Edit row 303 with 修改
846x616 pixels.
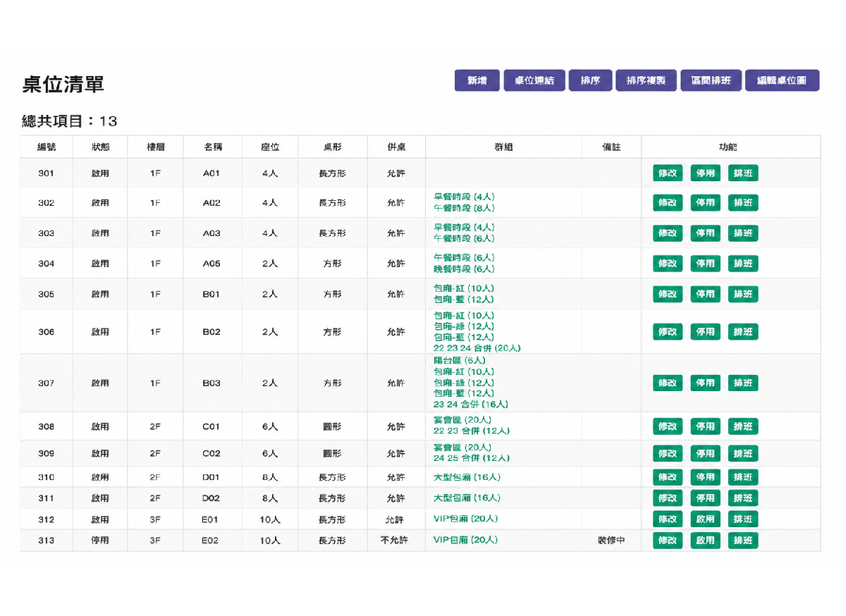pos(668,233)
